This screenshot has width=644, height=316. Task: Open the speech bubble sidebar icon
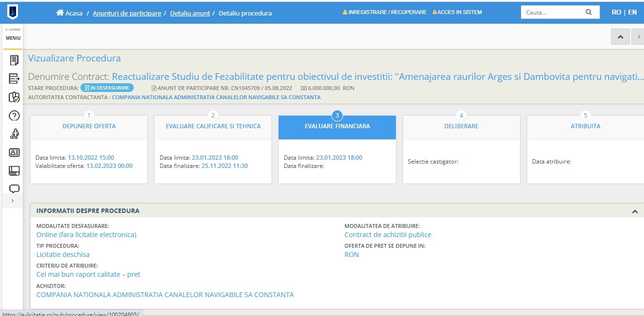click(14, 189)
